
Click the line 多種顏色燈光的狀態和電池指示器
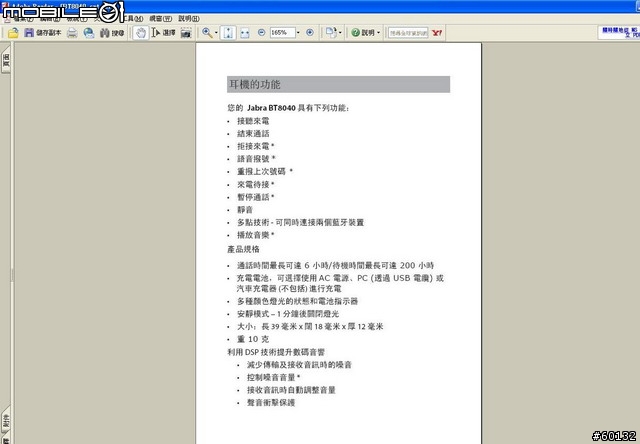pyautogui.click(x=298, y=301)
